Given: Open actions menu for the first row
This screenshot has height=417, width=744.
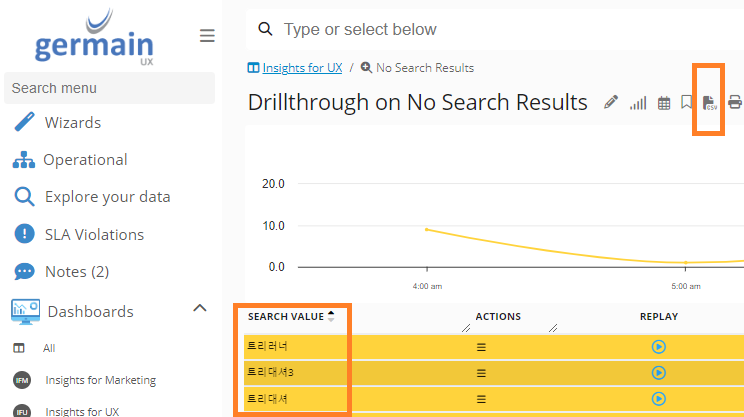Looking at the screenshot, I should click(481, 347).
